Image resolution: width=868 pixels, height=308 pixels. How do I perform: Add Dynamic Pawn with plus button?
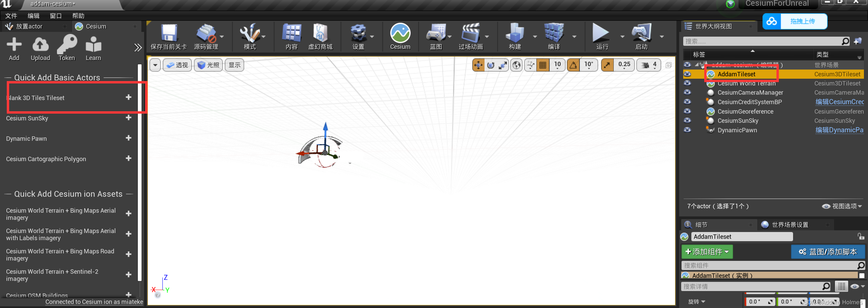[x=129, y=138]
